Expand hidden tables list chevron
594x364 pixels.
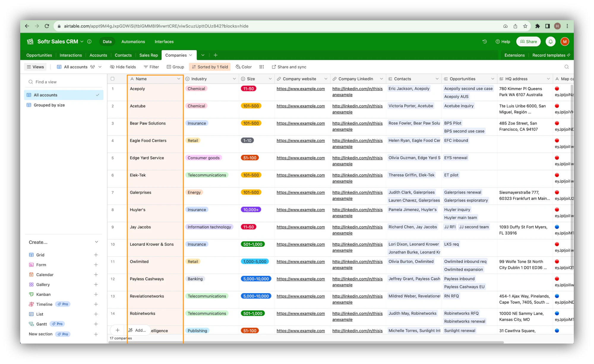(203, 55)
